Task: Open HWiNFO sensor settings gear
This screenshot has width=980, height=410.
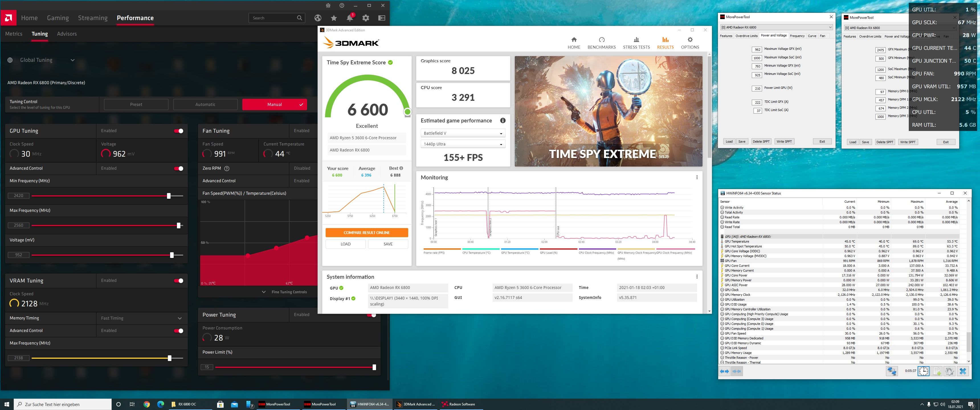Action: pos(949,371)
